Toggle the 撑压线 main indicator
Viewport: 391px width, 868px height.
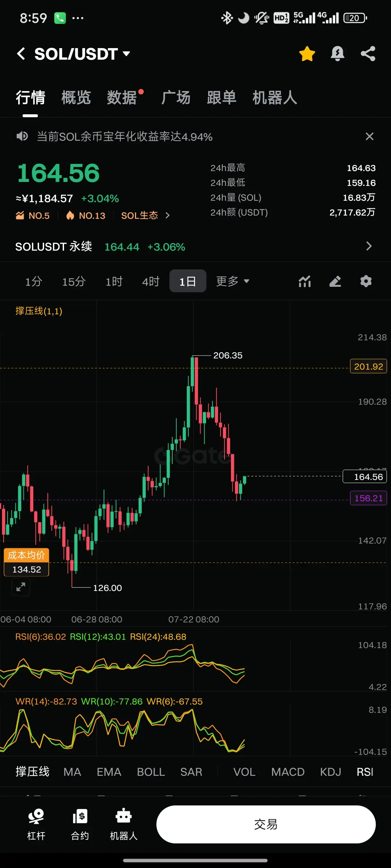(33, 772)
